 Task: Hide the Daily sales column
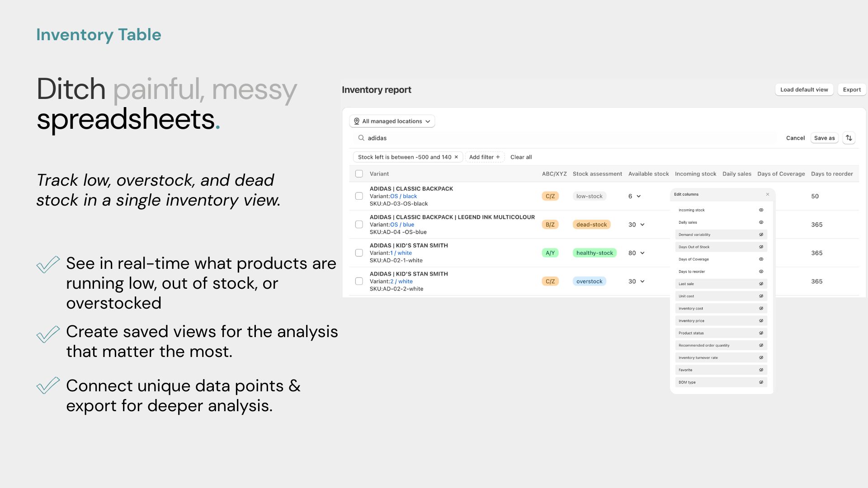[x=761, y=222]
